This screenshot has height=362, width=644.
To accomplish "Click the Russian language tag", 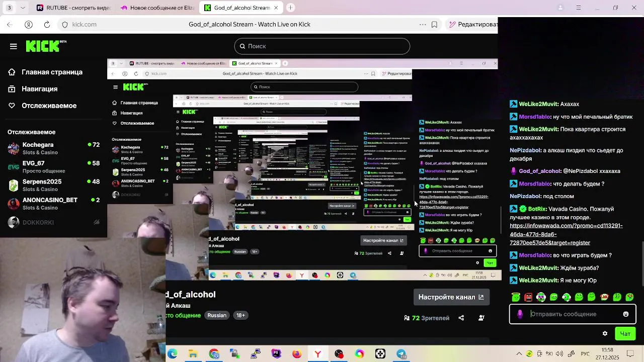I will [217, 315].
